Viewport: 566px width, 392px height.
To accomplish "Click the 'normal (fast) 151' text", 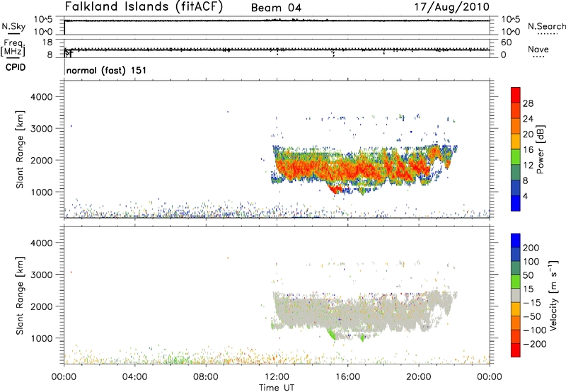I will [106, 70].
